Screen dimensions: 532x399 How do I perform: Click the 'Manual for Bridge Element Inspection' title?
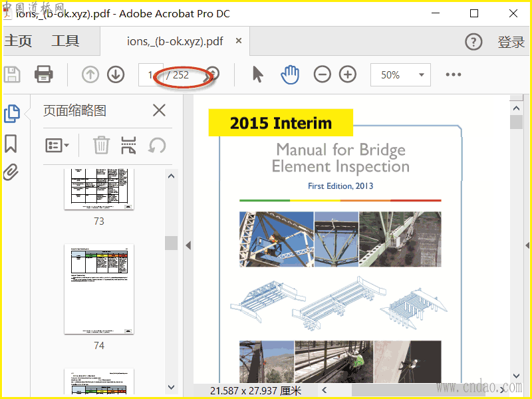340,158
